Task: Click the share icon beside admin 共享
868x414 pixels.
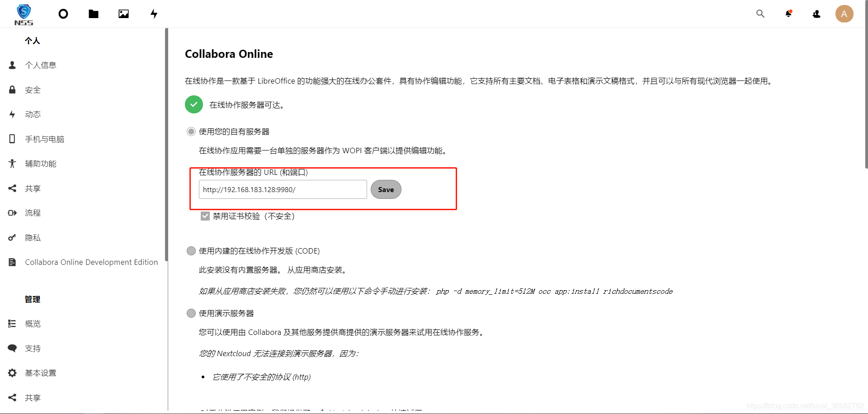Action: 12,397
